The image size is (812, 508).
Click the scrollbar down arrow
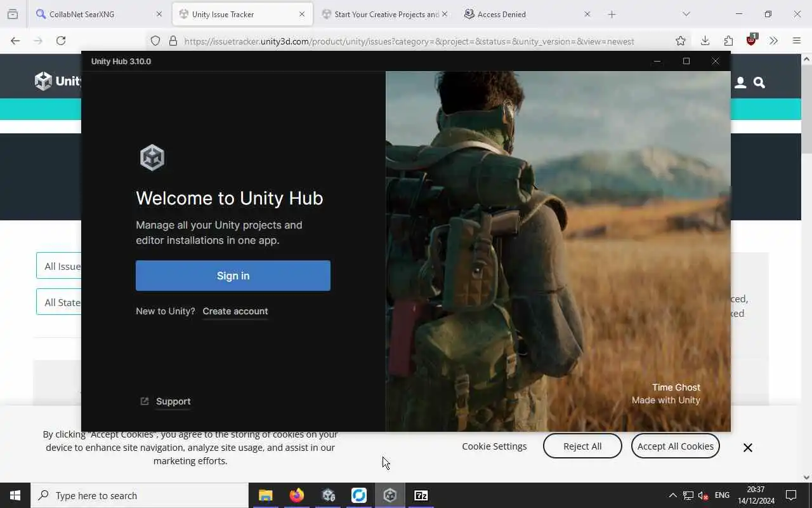807,478
